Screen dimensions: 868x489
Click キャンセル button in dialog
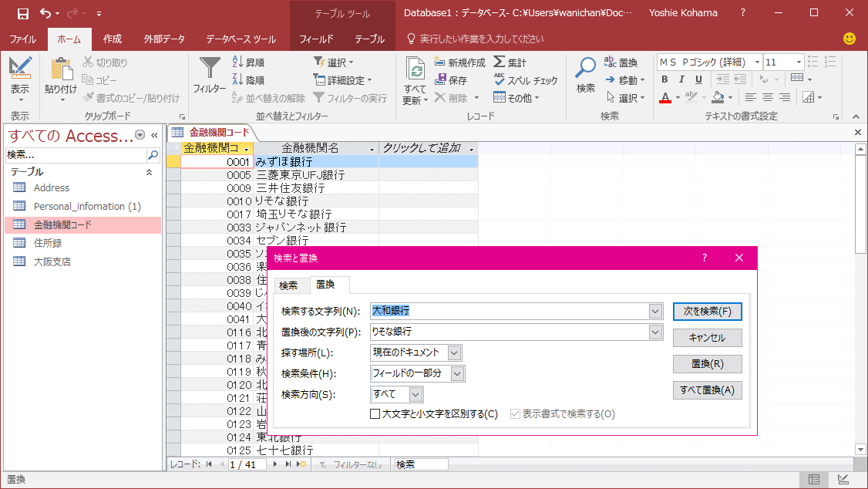point(707,337)
